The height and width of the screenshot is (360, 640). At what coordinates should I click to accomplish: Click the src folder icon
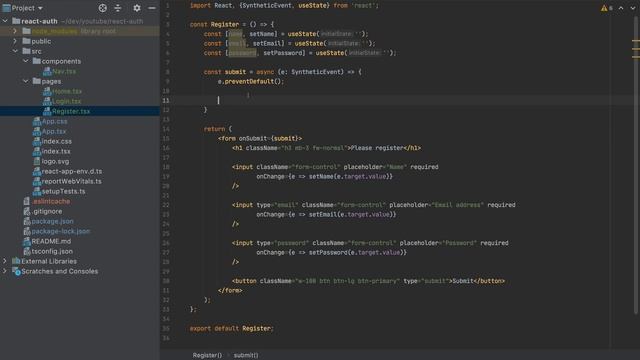[27, 51]
